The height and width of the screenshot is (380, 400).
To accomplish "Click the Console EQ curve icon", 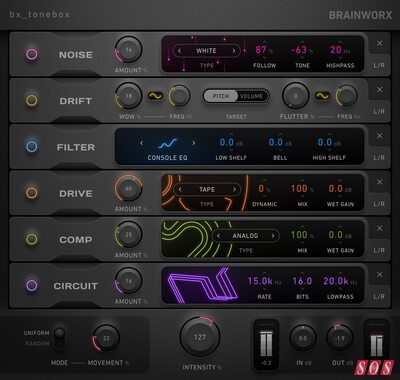I will [x=167, y=144].
